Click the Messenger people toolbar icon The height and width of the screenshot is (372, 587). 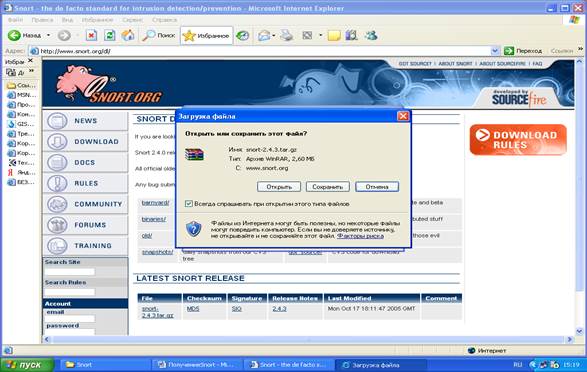point(371,36)
